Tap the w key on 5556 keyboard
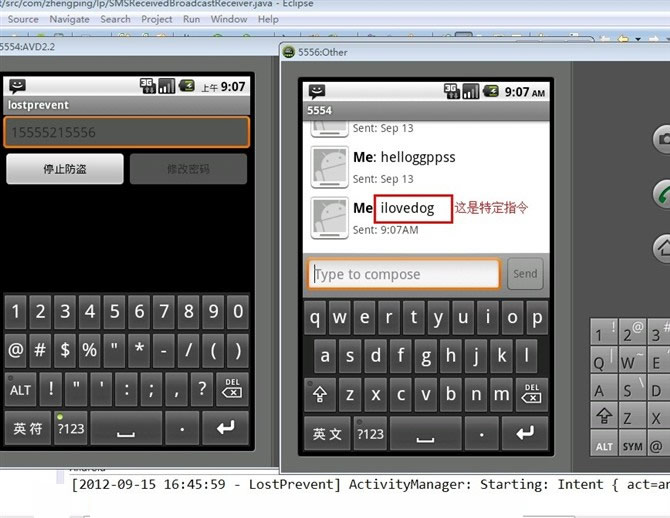670x518 pixels. tap(340, 318)
